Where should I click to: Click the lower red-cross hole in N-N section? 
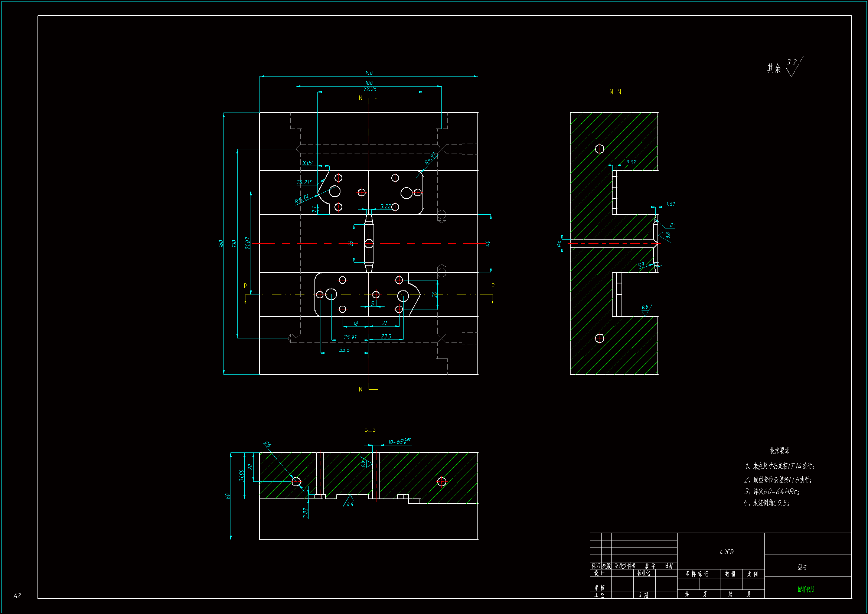pos(600,338)
